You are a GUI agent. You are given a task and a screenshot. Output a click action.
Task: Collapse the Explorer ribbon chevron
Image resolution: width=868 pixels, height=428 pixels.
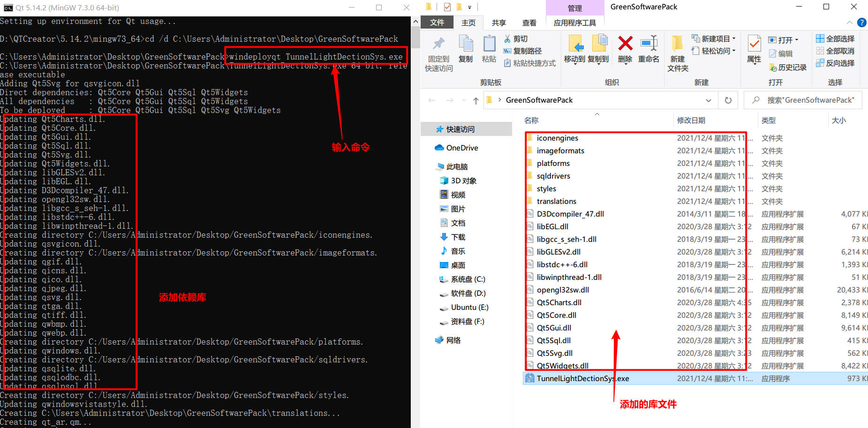tap(849, 23)
